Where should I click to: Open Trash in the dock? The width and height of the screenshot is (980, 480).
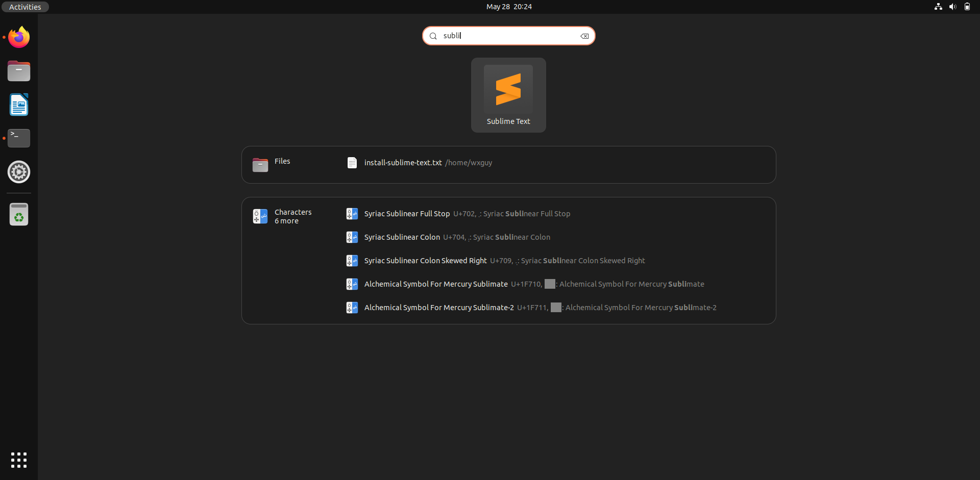[x=19, y=214]
